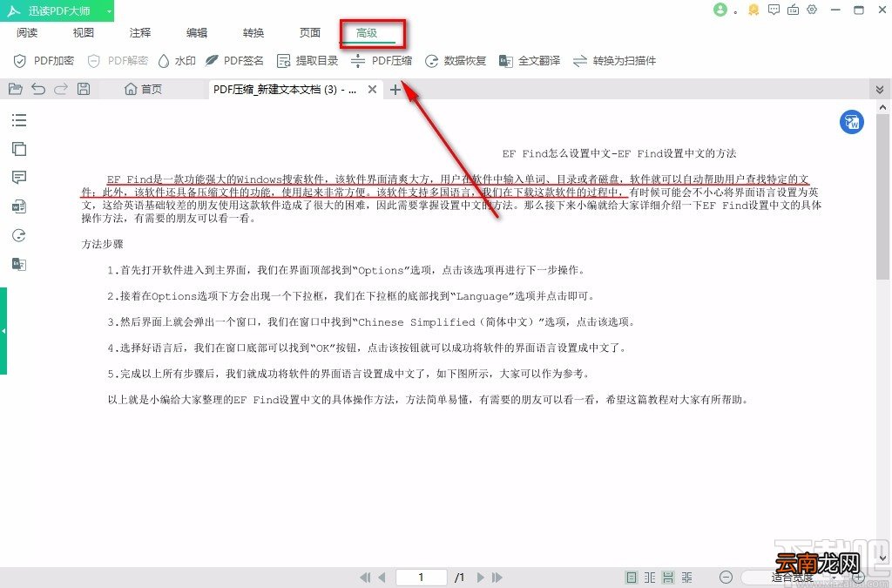Start 全文翻译 full-text translation
This screenshot has height=588, width=892.
[x=530, y=60]
